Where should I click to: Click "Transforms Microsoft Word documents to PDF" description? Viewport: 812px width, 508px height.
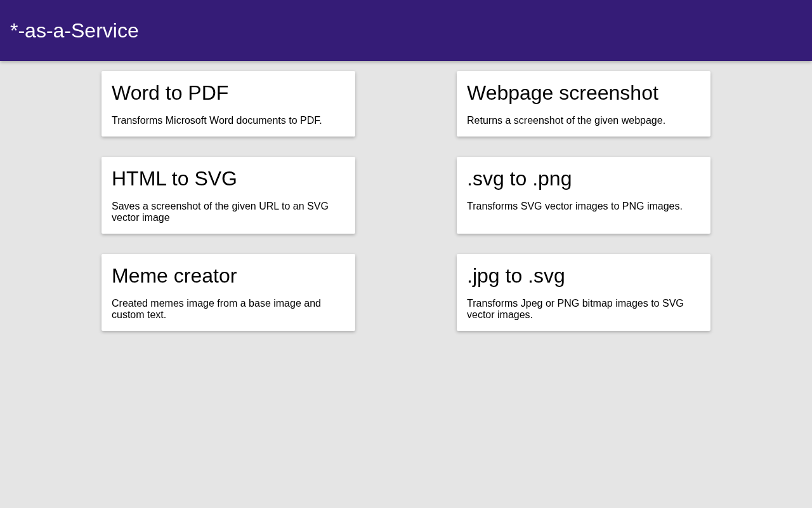tap(217, 121)
